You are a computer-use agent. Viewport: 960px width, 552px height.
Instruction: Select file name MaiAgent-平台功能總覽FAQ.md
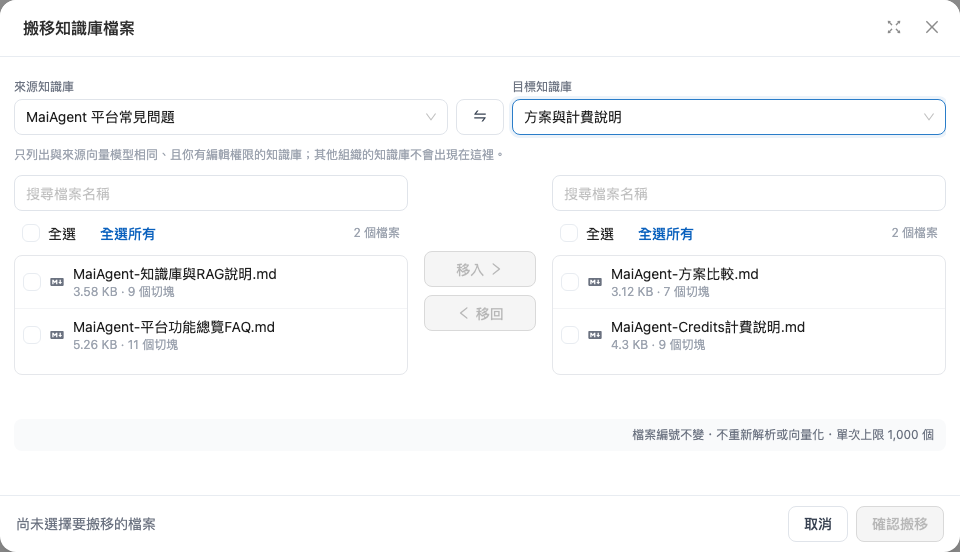click(x=174, y=327)
